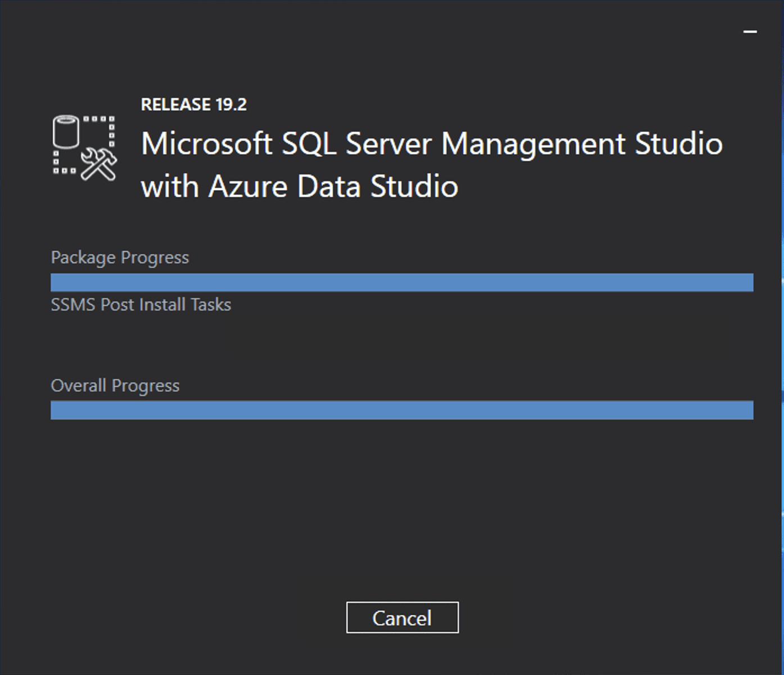
Task: Select the Overall Progress label
Action: 115,386
